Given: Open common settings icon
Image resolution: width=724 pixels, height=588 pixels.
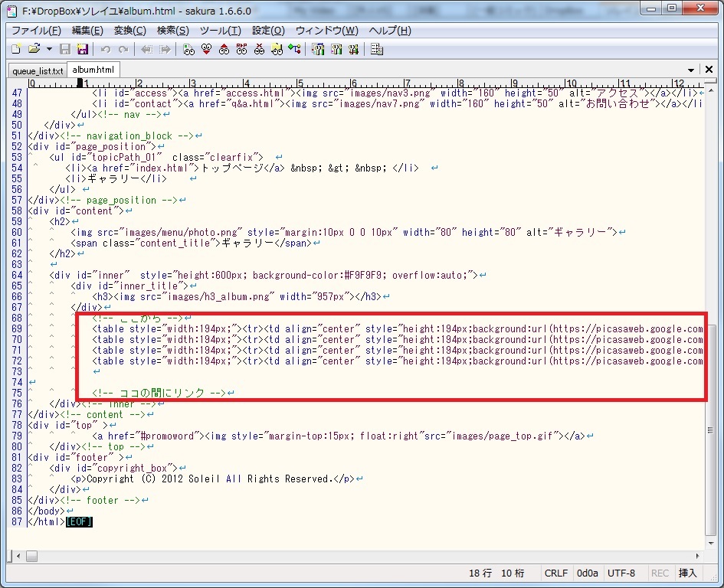Looking at the screenshot, I should click(354, 49).
